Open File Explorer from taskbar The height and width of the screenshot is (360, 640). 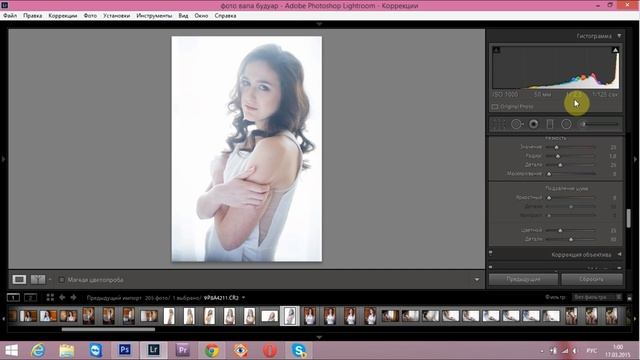[67, 351]
